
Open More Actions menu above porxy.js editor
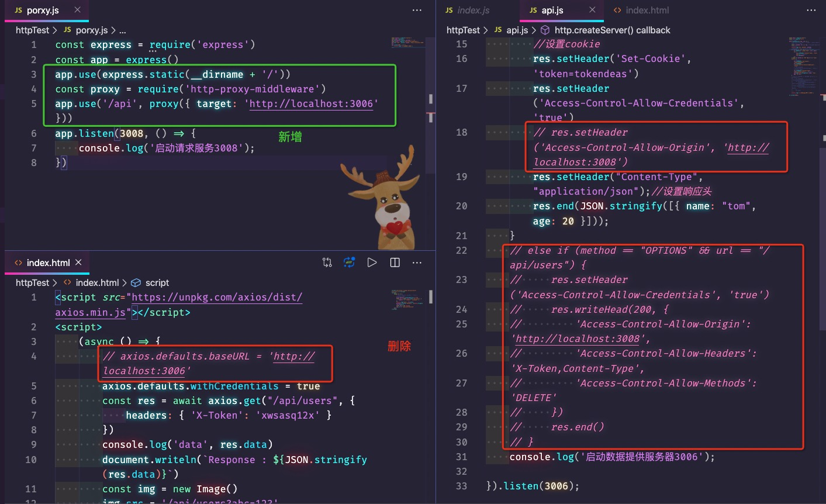point(417,10)
